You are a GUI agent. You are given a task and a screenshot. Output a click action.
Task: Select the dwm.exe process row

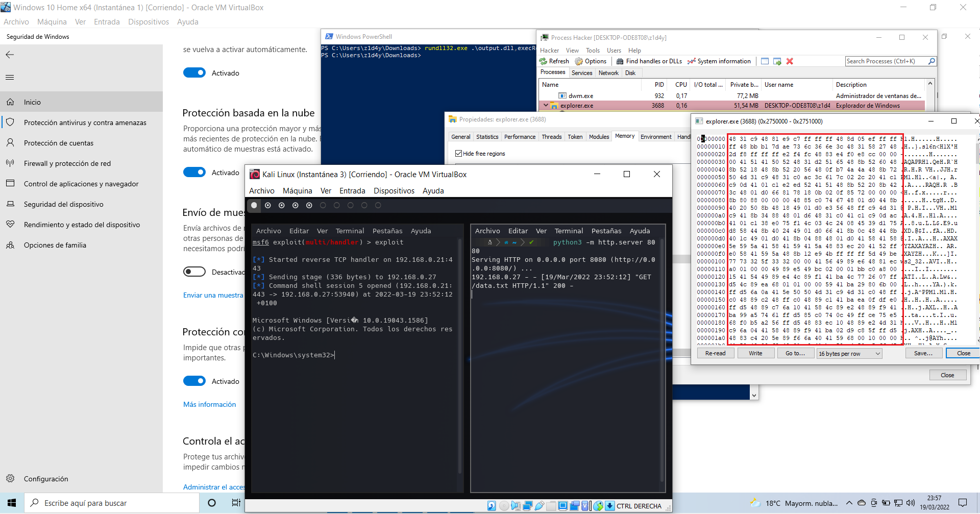click(732, 95)
